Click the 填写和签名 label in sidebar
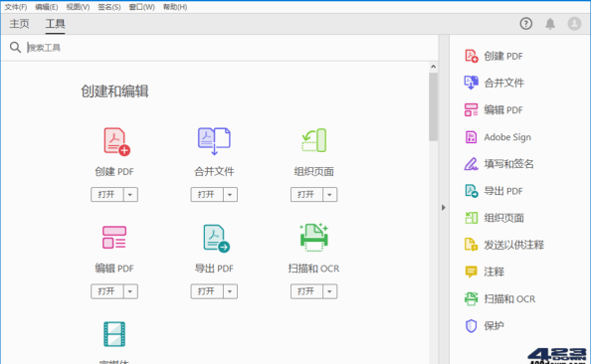This screenshot has height=364, width=591. point(508,164)
